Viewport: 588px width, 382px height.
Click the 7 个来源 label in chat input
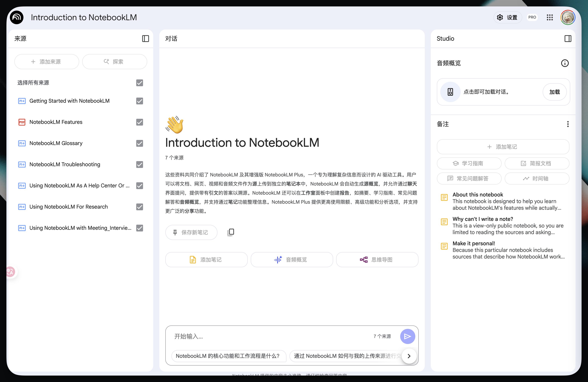click(382, 336)
